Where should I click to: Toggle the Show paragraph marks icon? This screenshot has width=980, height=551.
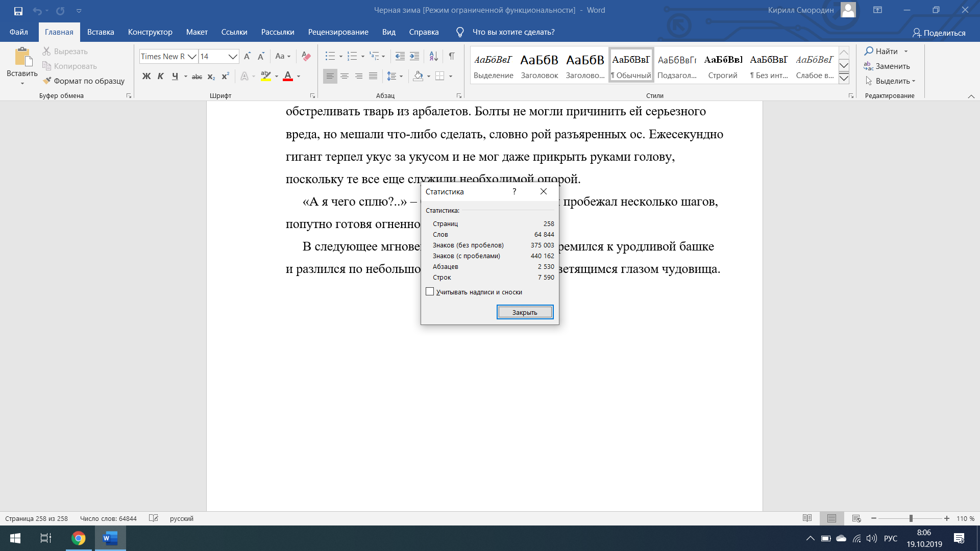point(451,56)
